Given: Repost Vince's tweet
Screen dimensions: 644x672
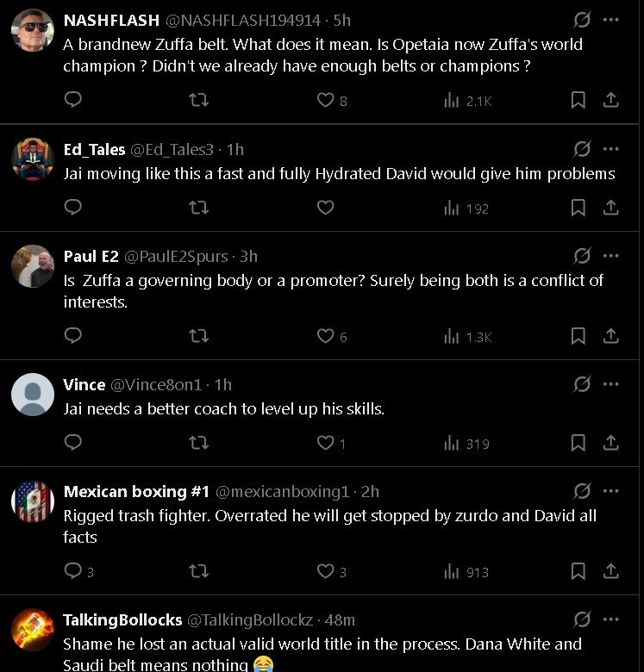Looking at the screenshot, I should tap(198, 443).
